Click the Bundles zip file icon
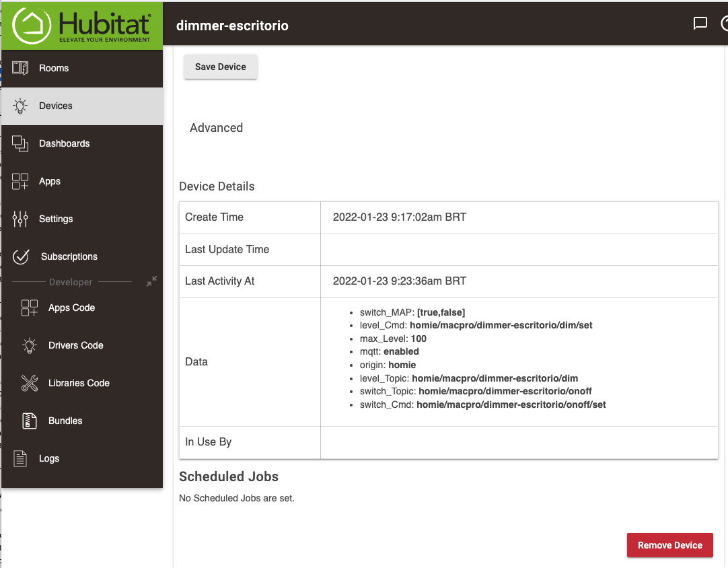The image size is (728, 568). [x=29, y=421]
